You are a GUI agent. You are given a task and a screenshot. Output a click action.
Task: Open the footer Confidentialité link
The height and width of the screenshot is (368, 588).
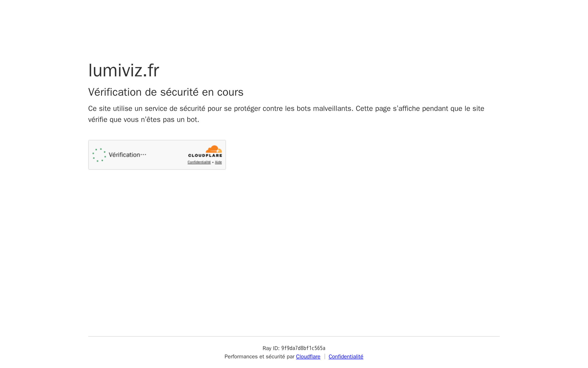[346, 356]
